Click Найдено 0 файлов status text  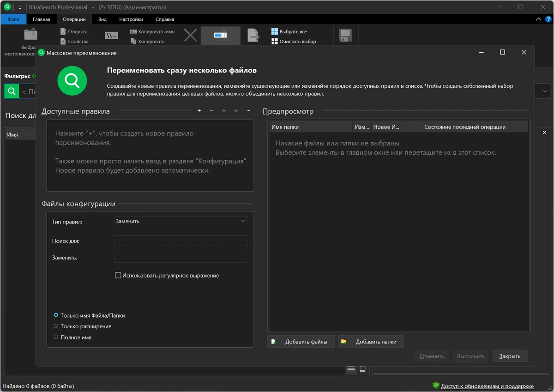pos(38,386)
